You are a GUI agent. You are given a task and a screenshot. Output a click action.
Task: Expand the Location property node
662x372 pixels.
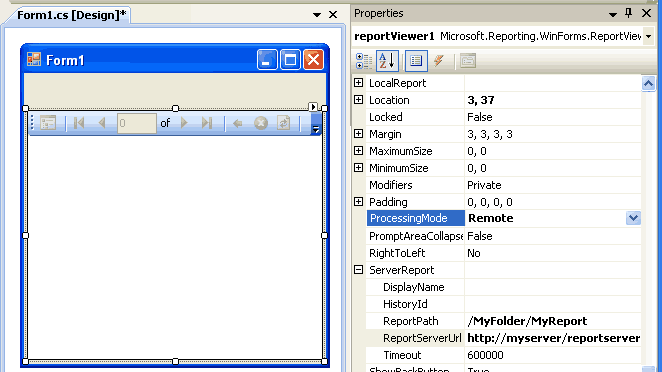(x=358, y=100)
